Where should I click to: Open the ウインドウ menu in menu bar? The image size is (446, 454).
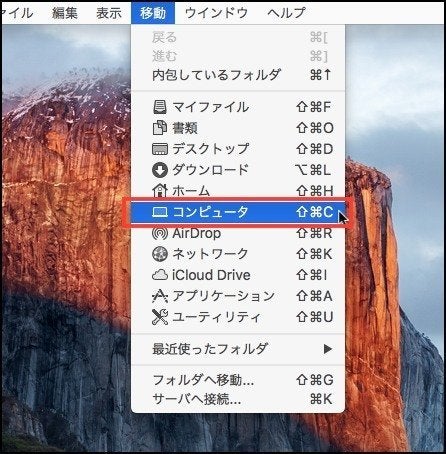[x=216, y=13]
